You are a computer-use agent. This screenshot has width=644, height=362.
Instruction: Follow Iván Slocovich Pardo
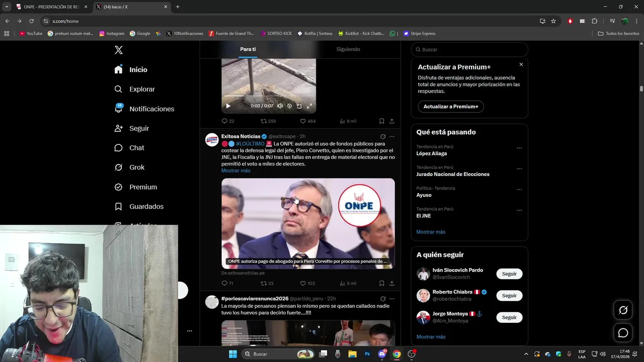509,274
